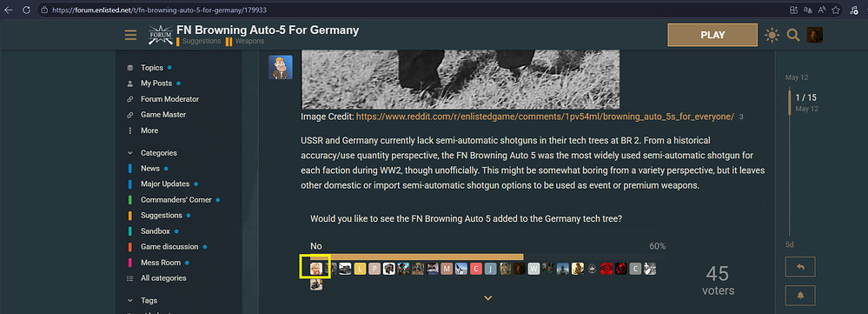The height and width of the screenshot is (314, 868).
Task: Open the Weapons subcategory link under the title
Action: point(245,42)
